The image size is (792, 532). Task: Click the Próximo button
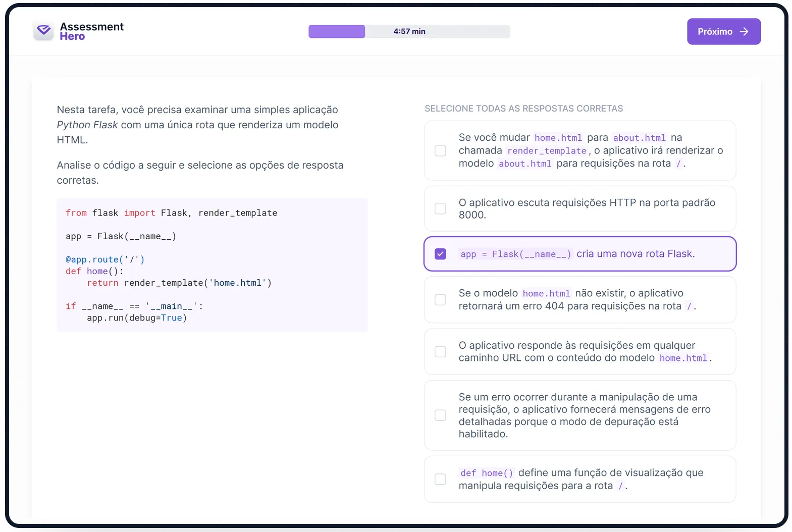[723, 31]
